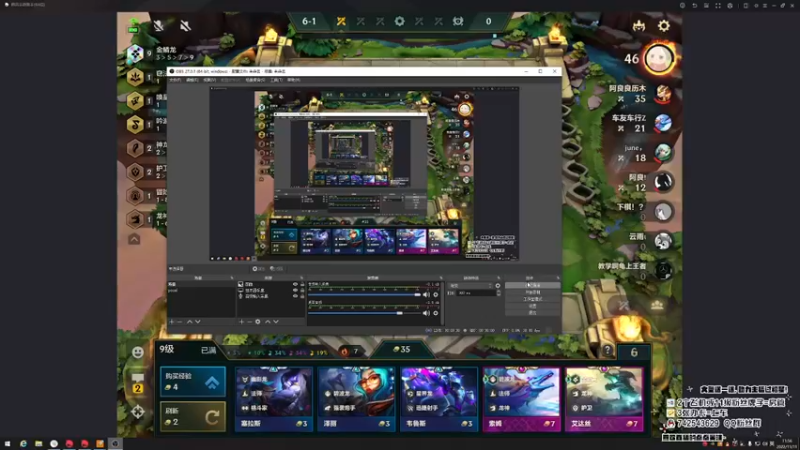Add a new source with plus icon

coord(241,322)
